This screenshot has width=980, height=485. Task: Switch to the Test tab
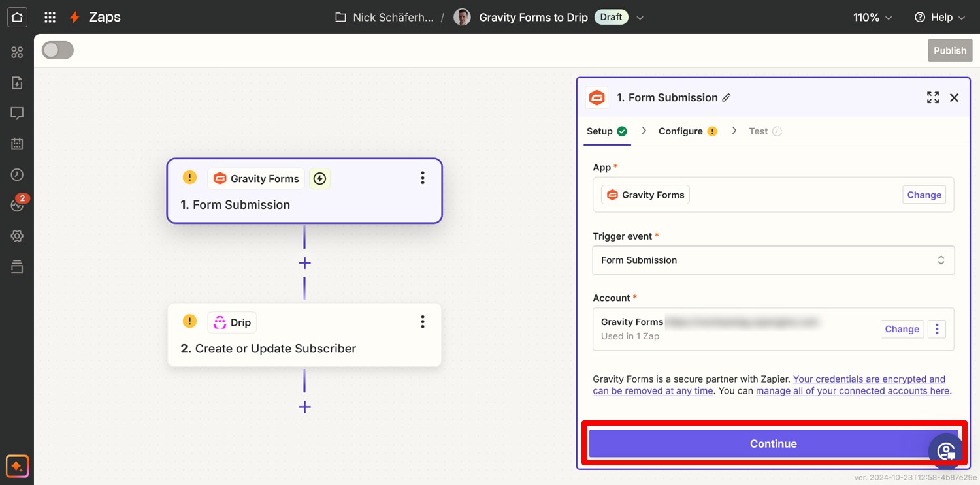(765, 131)
